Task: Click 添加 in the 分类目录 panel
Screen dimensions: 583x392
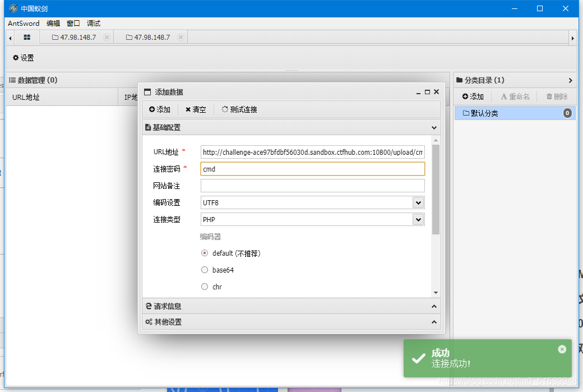Action: pos(473,96)
